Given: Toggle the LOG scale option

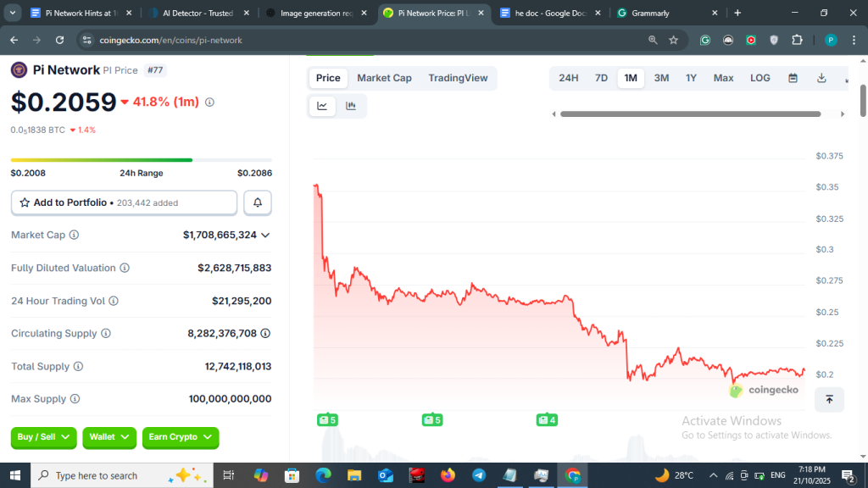Looking at the screenshot, I should point(759,78).
